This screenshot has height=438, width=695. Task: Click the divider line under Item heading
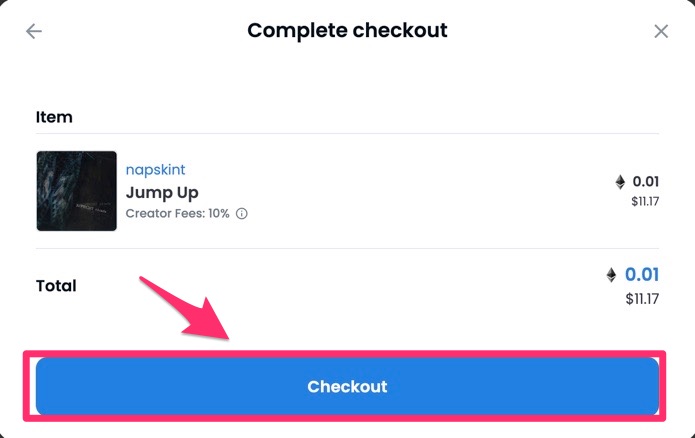(x=348, y=133)
